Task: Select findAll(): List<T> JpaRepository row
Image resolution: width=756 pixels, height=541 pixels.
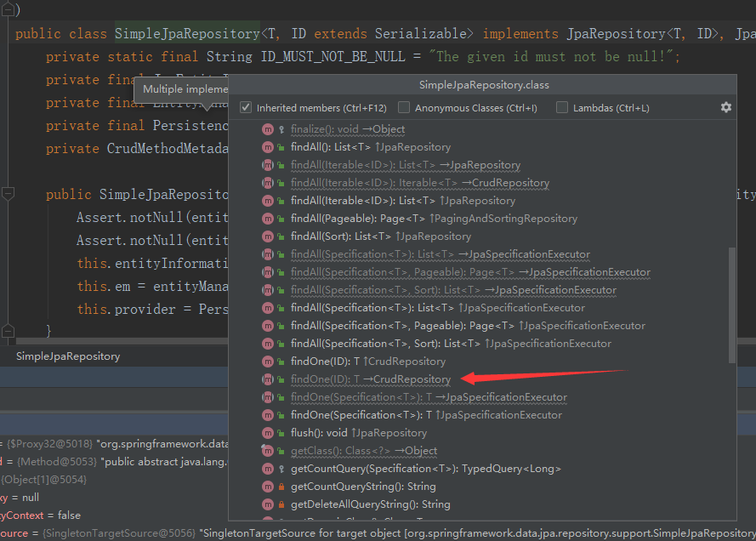Action: (482, 147)
